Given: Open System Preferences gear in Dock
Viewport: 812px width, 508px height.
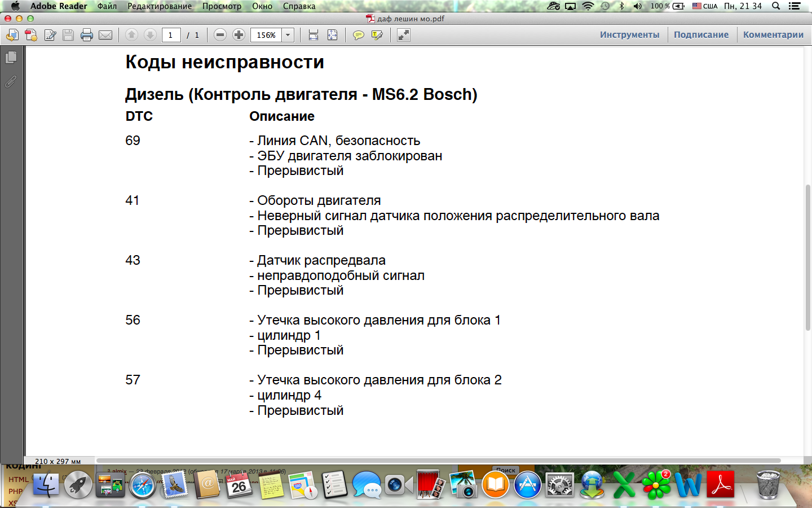Looking at the screenshot, I should [x=559, y=485].
